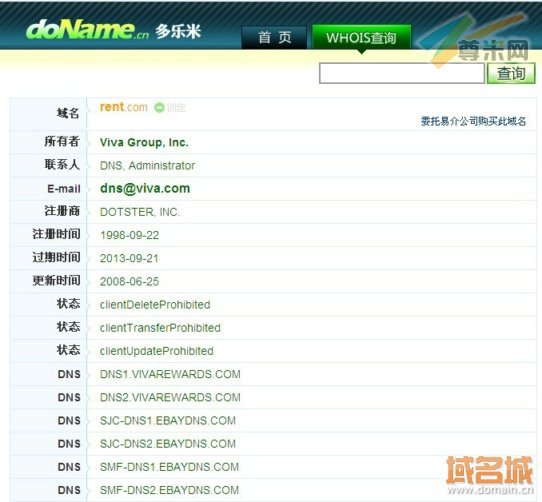This screenshot has width=542, height=502.
Task: Select DNS2.VIVAREWARDS.COM entry
Action: pyautogui.click(x=170, y=397)
